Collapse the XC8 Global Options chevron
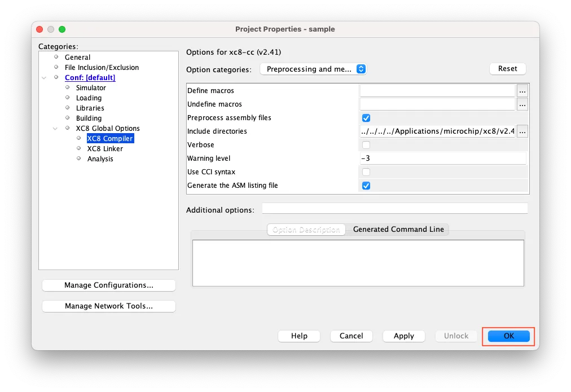 pos(55,129)
